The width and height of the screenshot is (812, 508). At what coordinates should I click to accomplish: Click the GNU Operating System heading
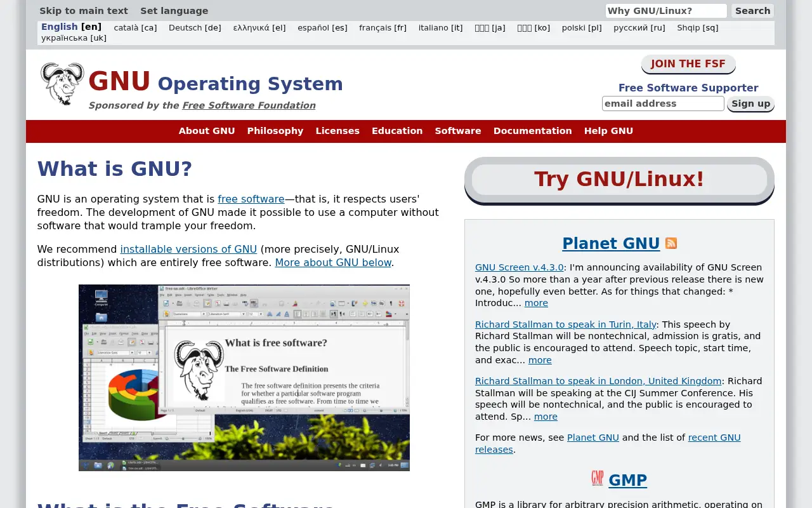click(x=216, y=83)
